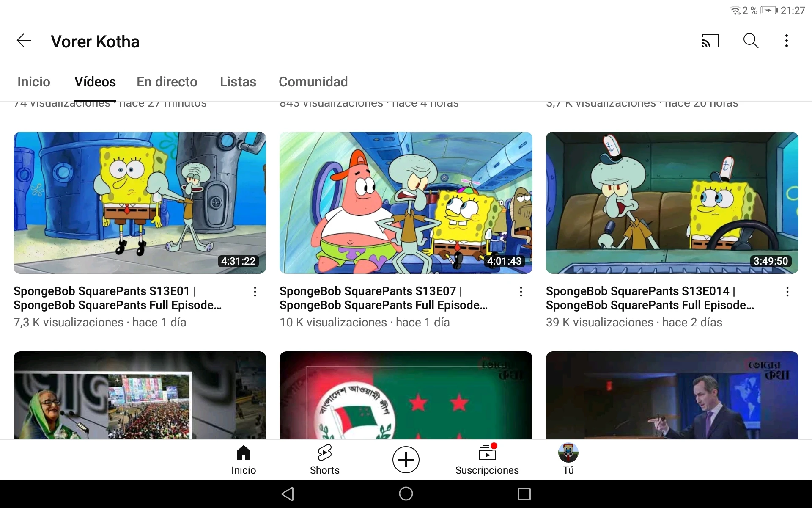Tap the Android recent apps button

click(524, 494)
